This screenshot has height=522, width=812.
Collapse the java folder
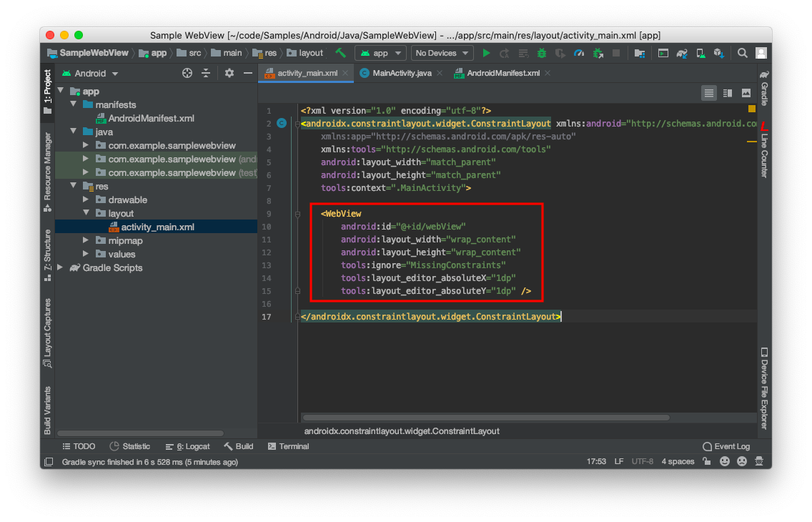pyautogui.click(x=74, y=132)
